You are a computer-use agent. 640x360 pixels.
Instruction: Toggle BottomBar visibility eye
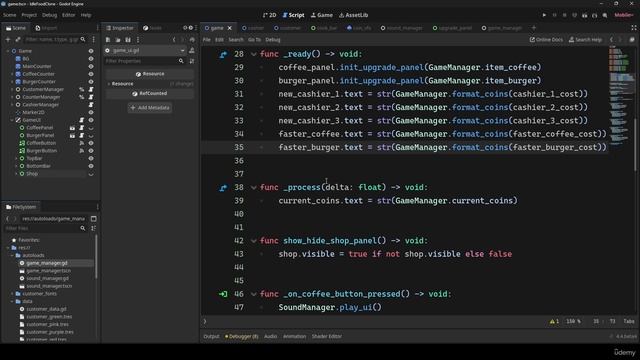tap(91, 166)
